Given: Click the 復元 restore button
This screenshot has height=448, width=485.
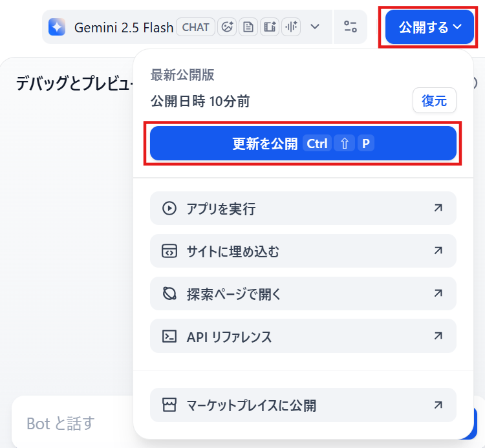Looking at the screenshot, I should 435,100.
